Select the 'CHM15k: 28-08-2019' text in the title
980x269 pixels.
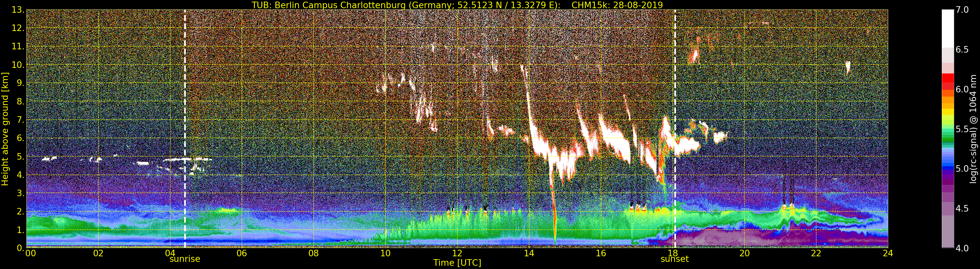pos(617,5)
